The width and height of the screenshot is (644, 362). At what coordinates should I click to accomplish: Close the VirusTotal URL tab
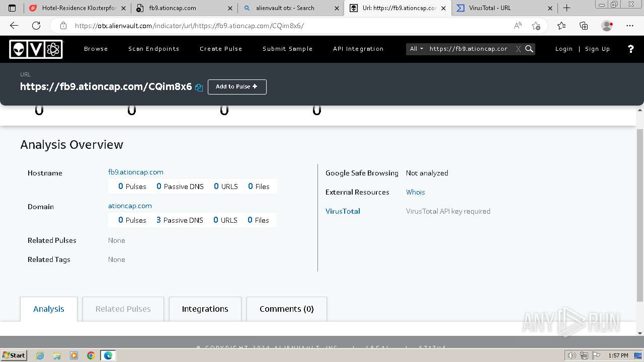(x=550, y=8)
